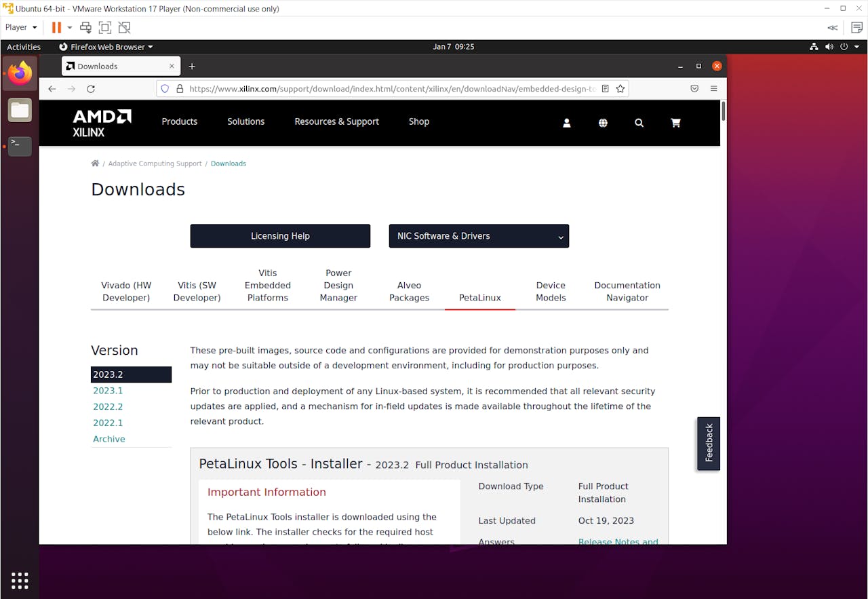This screenshot has width=868, height=599.
Task: Go back with the browser back arrow
Action: click(x=52, y=89)
